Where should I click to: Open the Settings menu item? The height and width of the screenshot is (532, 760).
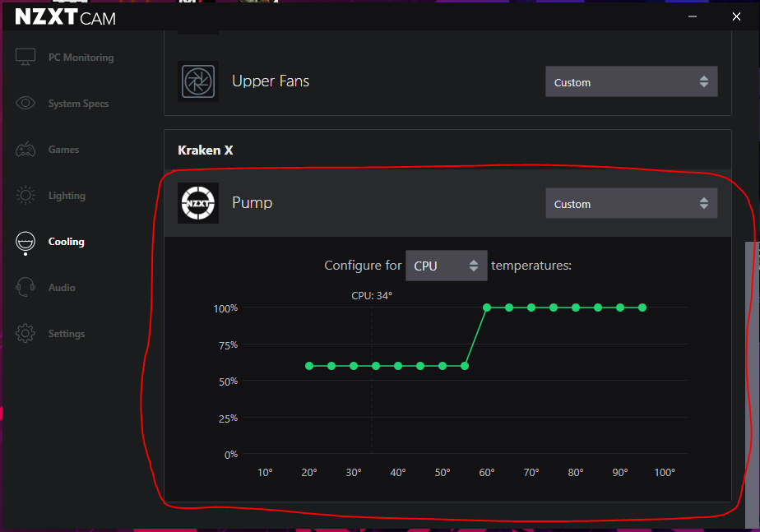67,333
